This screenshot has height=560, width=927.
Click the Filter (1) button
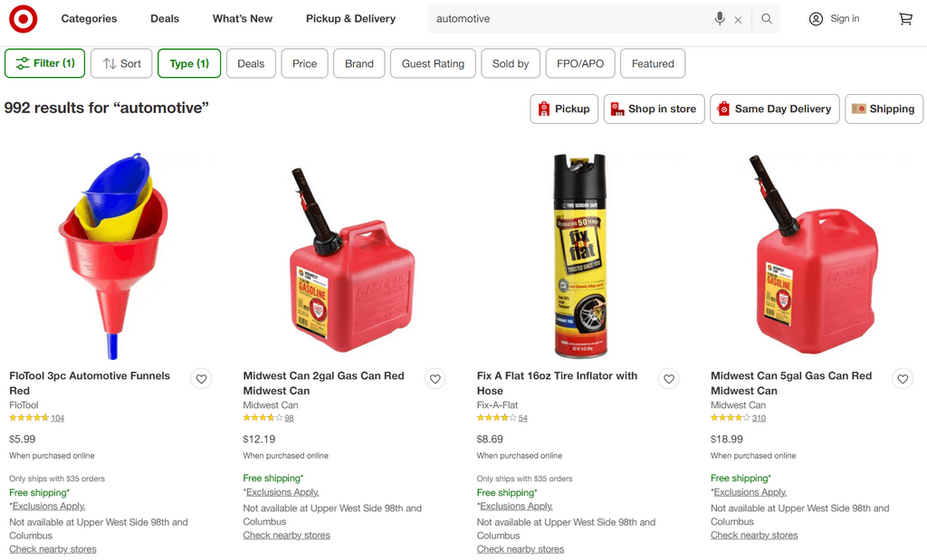pyautogui.click(x=44, y=63)
